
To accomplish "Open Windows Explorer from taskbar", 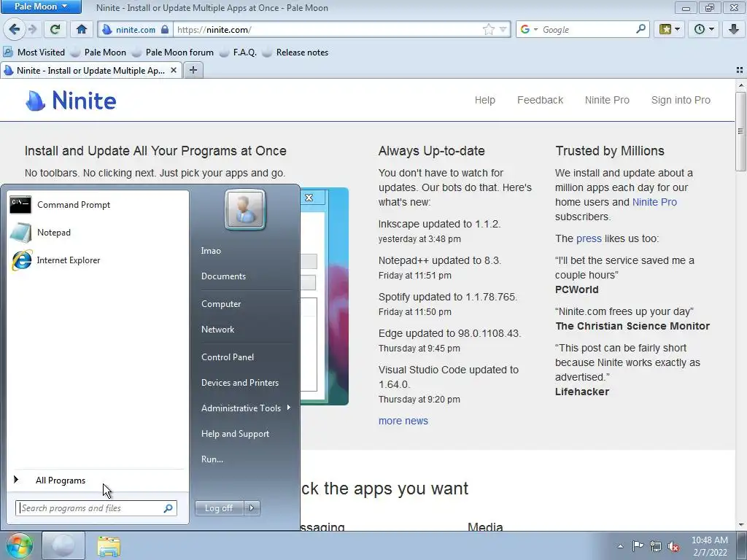I will 109,545.
